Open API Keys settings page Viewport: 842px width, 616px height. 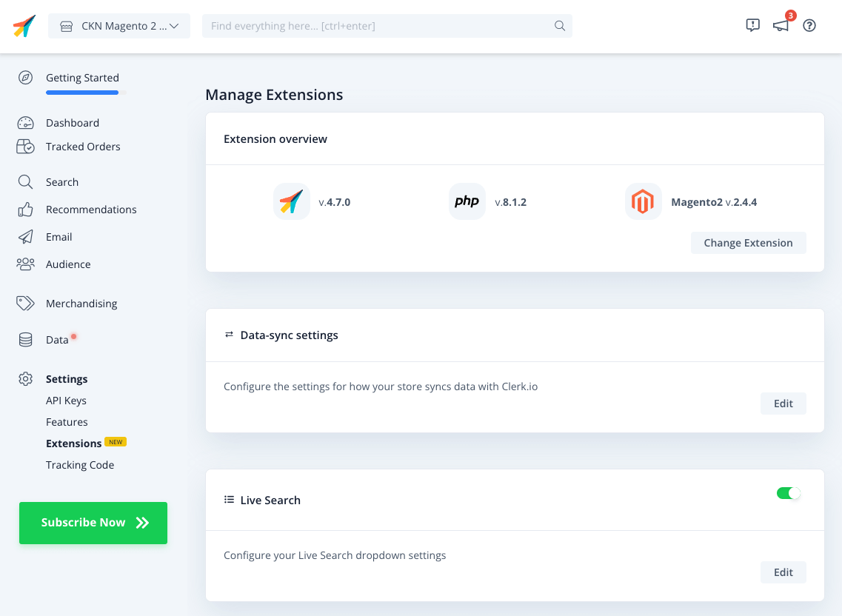click(66, 401)
